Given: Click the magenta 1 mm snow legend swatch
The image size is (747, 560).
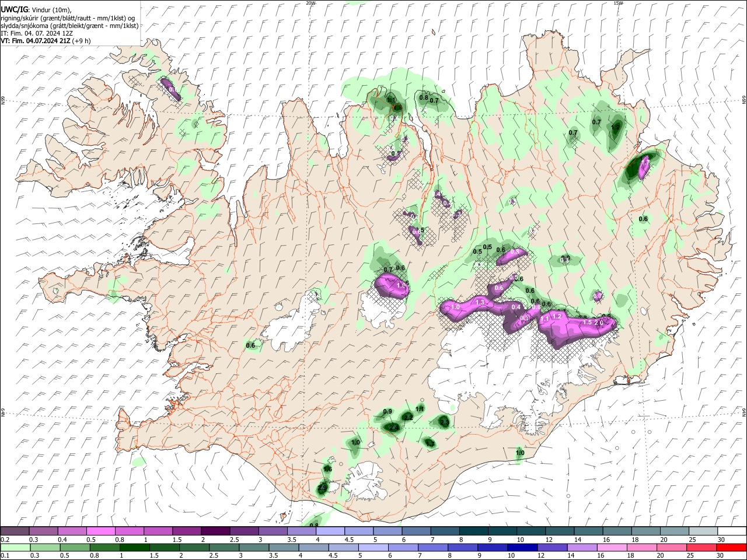Looking at the screenshot, I should click(158, 531).
